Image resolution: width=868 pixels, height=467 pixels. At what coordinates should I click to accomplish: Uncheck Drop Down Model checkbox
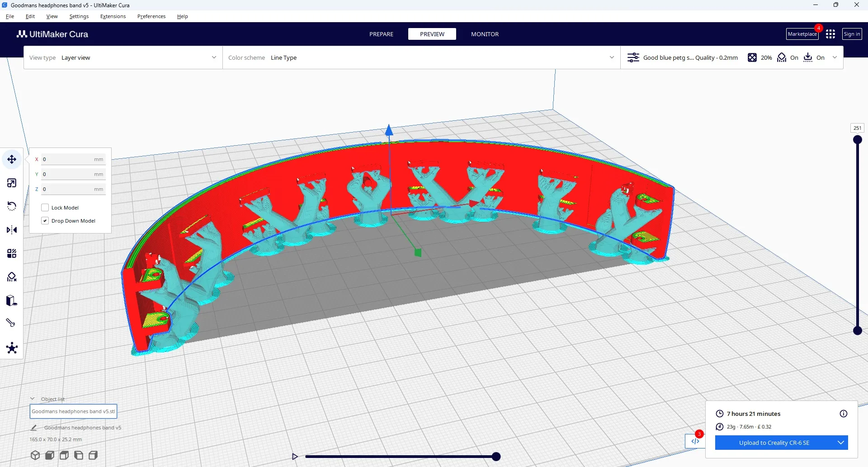[x=45, y=221]
